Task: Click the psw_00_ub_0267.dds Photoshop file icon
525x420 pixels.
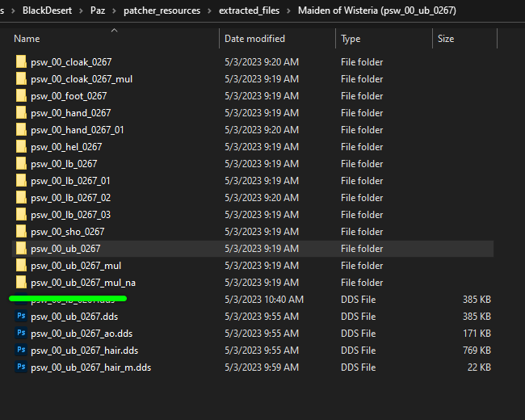Action: tap(21, 317)
